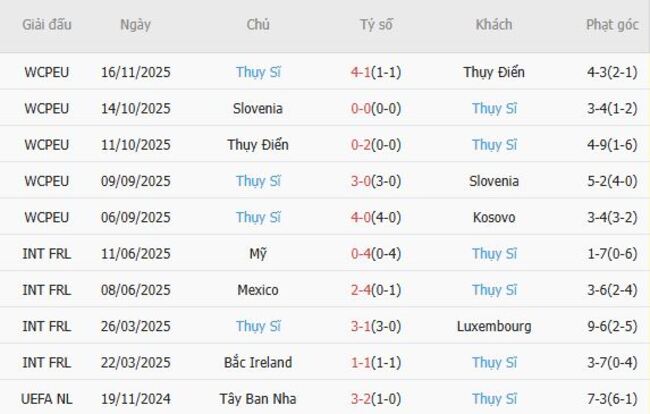
Task: Click the Phạt góc column header
Action: 612,25
